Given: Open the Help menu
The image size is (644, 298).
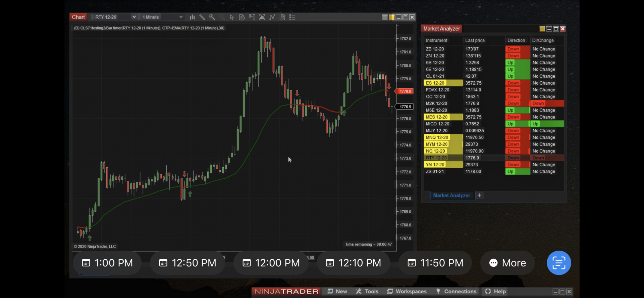Looking at the screenshot, I should 495,291.
